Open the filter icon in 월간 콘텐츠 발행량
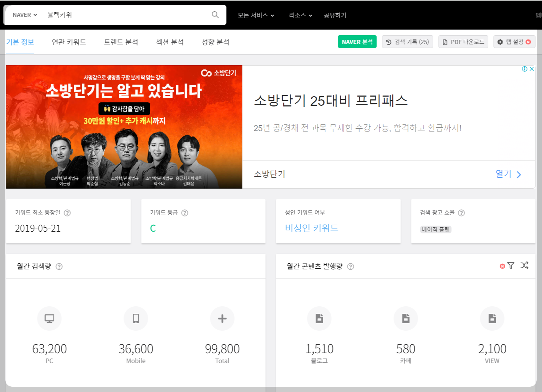 coord(511,265)
